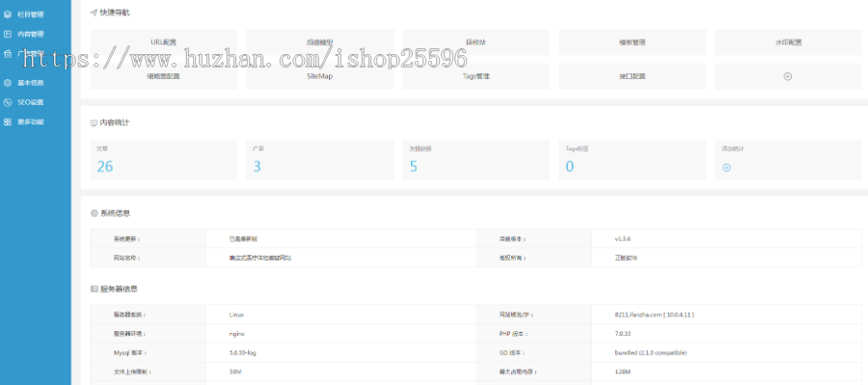
Task: Click the 广告管理 sidebar icon
Action: 7,53
